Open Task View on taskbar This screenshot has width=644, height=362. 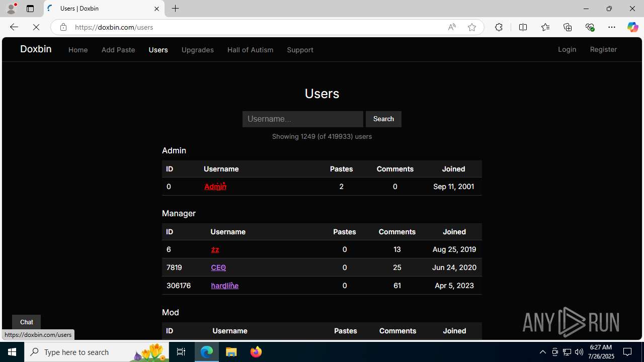pyautogui.click(x=181, y=352)
